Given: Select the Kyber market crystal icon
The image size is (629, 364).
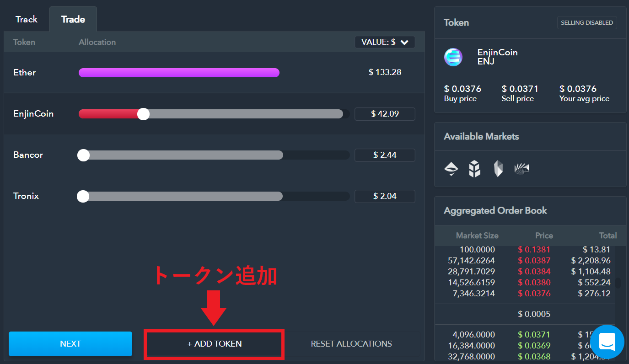Looking at the screenshot, I should pos(498,169).
